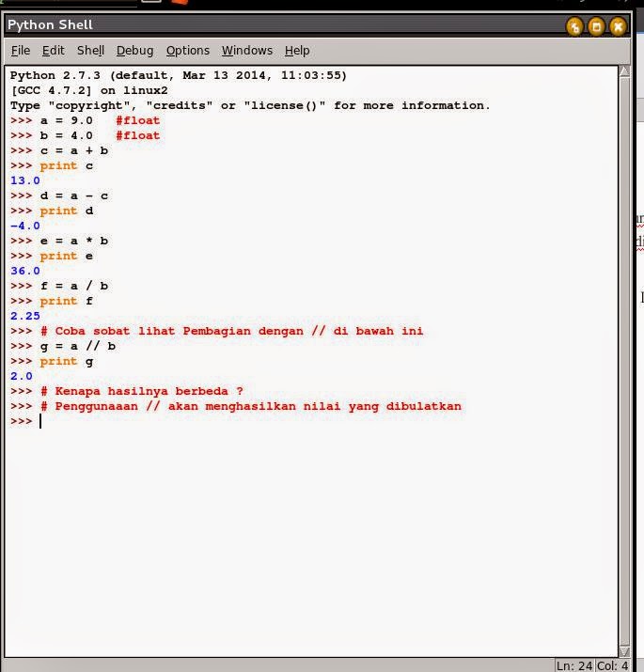Click the 'print d' statement
This screenshot has height=672, width=644.
[x=67, y=211]
